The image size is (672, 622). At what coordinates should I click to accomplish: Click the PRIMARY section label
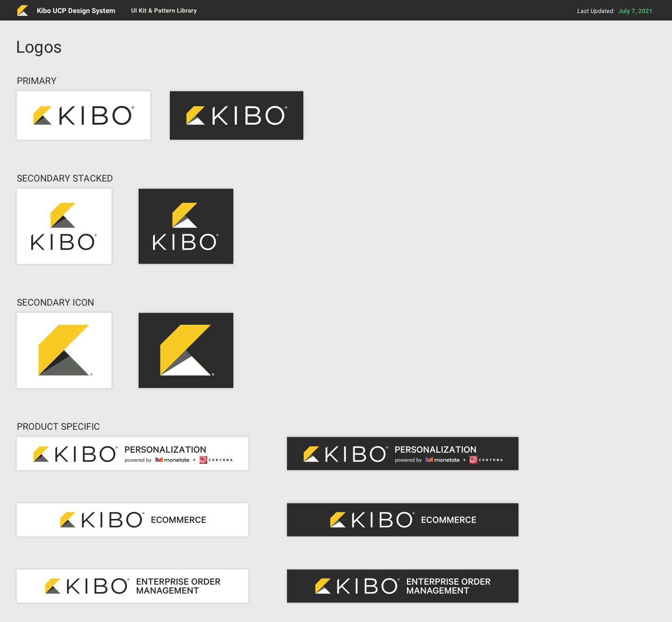click(x=36, y=81)
